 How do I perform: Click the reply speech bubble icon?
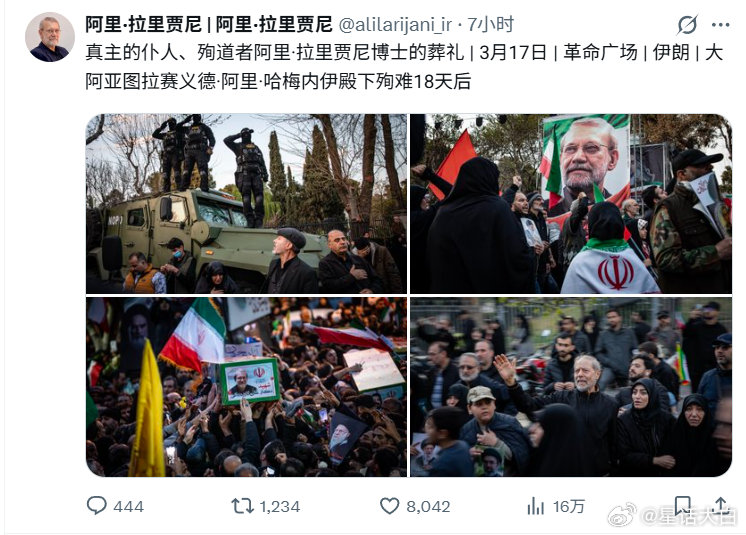tap(97, 506)
